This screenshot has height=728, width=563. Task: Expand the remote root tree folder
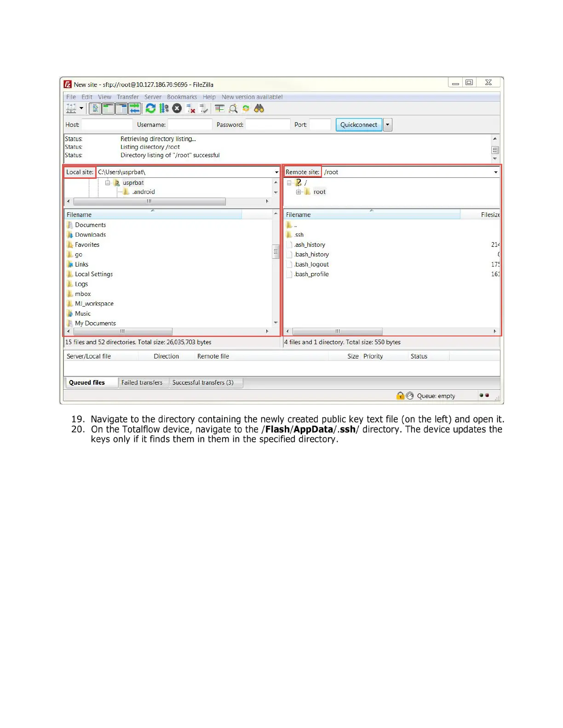tap(299, 192)
